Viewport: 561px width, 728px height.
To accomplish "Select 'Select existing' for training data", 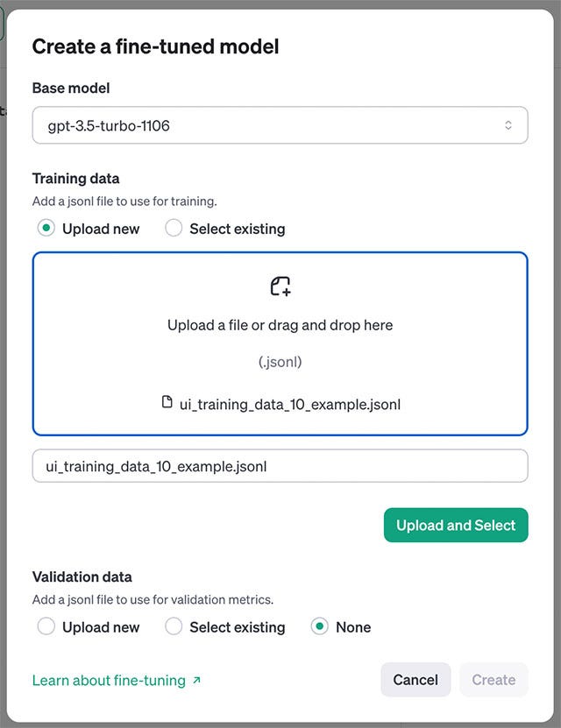I will coord(172,229).
